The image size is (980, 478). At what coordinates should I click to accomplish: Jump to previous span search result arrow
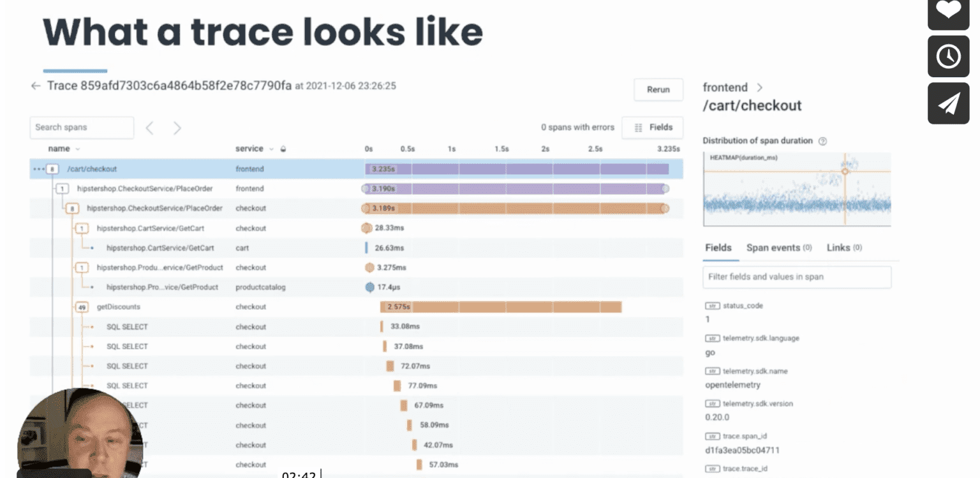coord(149,128)
